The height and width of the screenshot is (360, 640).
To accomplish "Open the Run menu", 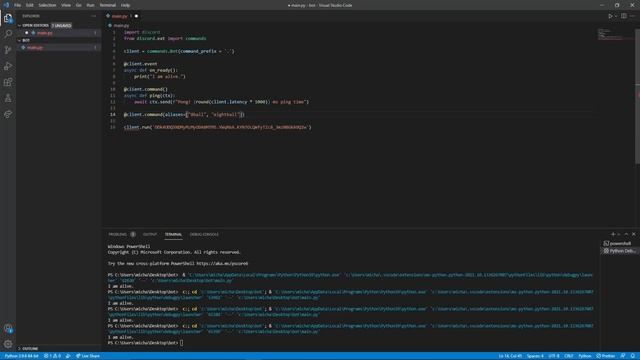I will (x=90, y=5).
